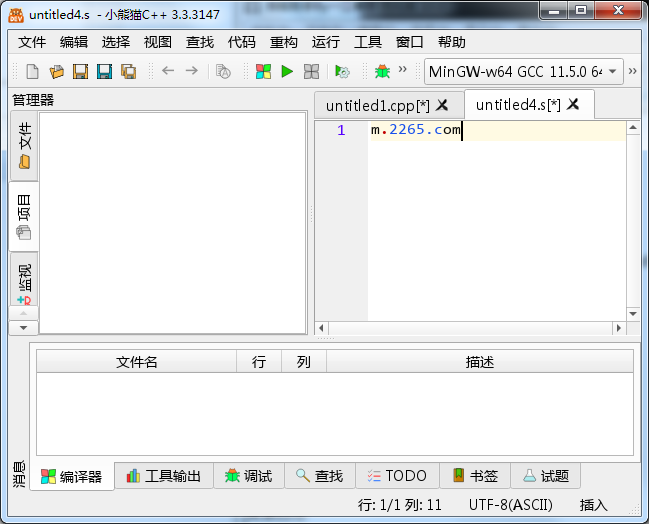Open the 工具输出 bottom tab
Viewport: 649px width, 524px height.
164,476
